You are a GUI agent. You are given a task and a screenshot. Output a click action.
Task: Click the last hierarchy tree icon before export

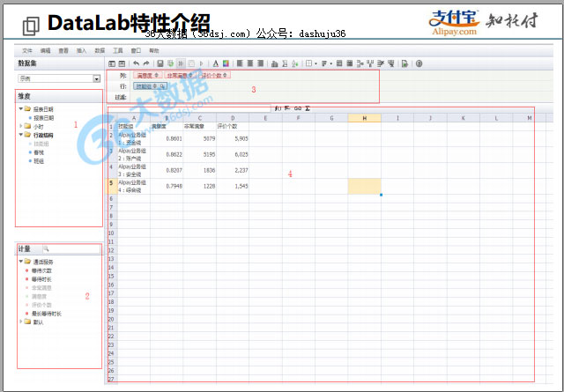[x=391, y=63]
